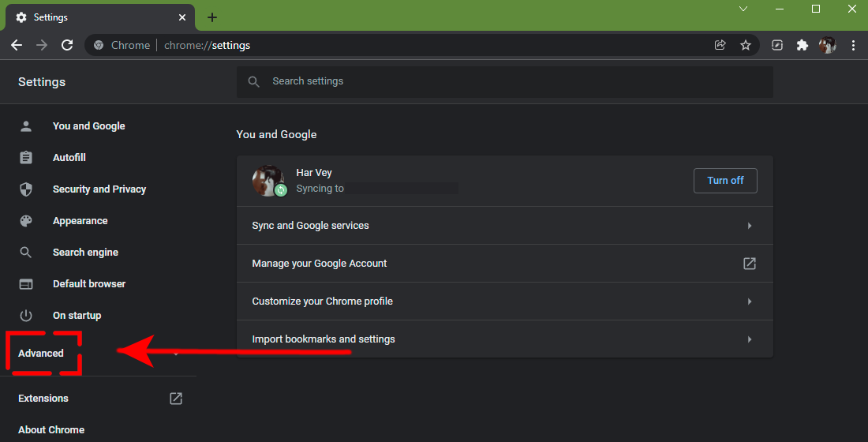The width and height of the screenshot is (868, 442).
Task: Expand the Advanced settings section
Action: (x=41, y=354)
